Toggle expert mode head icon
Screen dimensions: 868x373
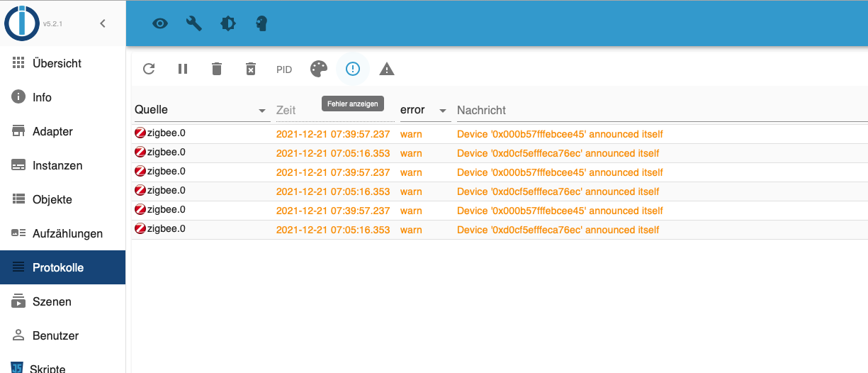click(x=261, y=23)
